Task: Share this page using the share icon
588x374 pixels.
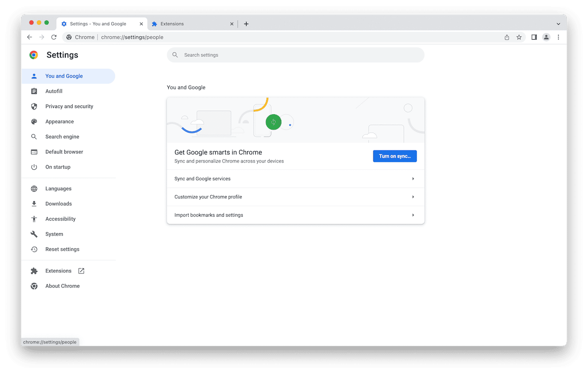Action: point(507,37)
